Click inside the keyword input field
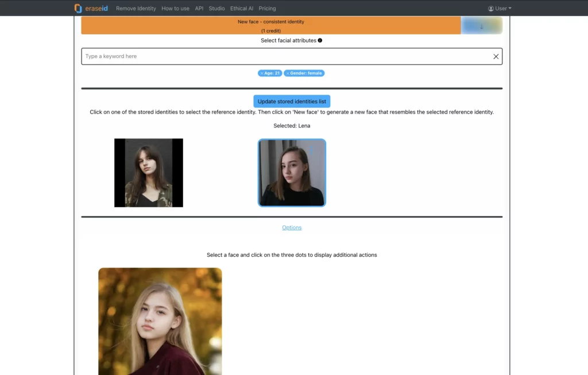588x375 pixels. pyautogui.click(x=230, y=56)
